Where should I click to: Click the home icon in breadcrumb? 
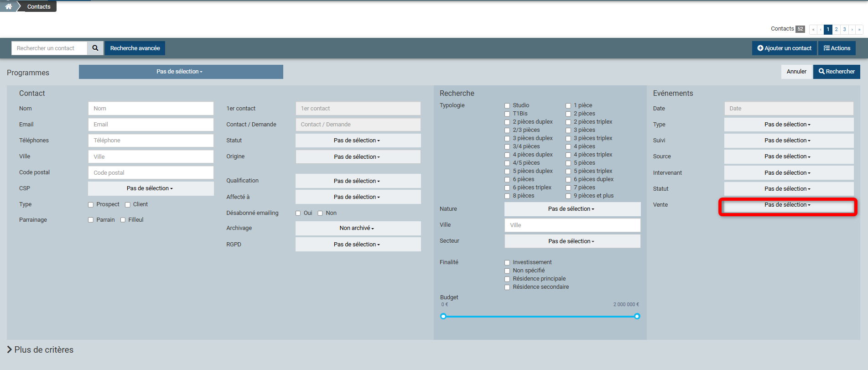click(8, 6)
